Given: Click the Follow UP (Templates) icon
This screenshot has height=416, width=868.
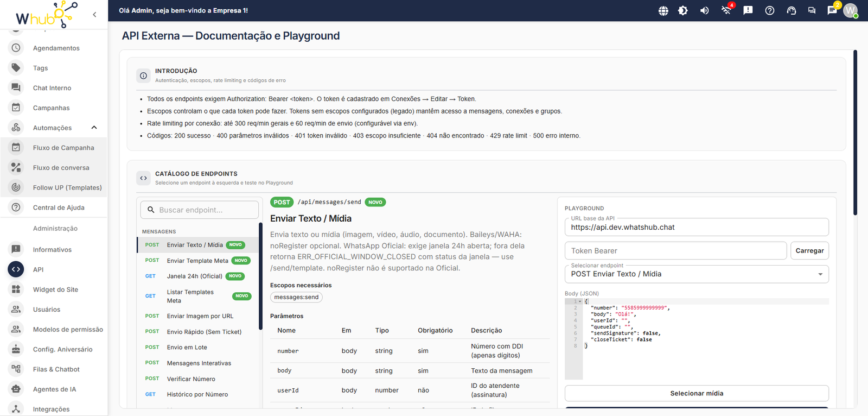Looking at the screenshot, I should point(16,187).
